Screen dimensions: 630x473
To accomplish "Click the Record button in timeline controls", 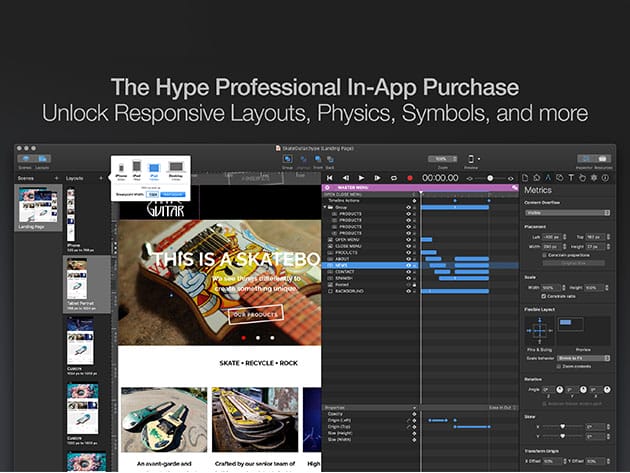I will click(409, 178).
